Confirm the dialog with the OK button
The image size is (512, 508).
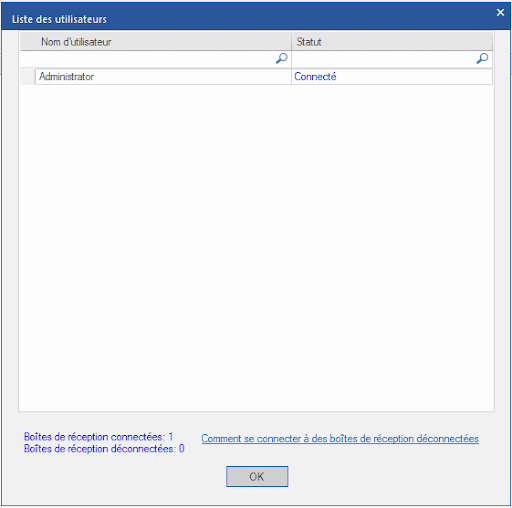(257, 476)
